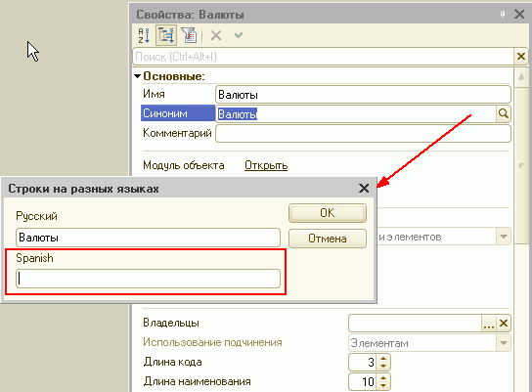This screenshot has height=392, width=532.
Task: Open the dropdown ending in 'и элементов'
Action: coord(504,237)
